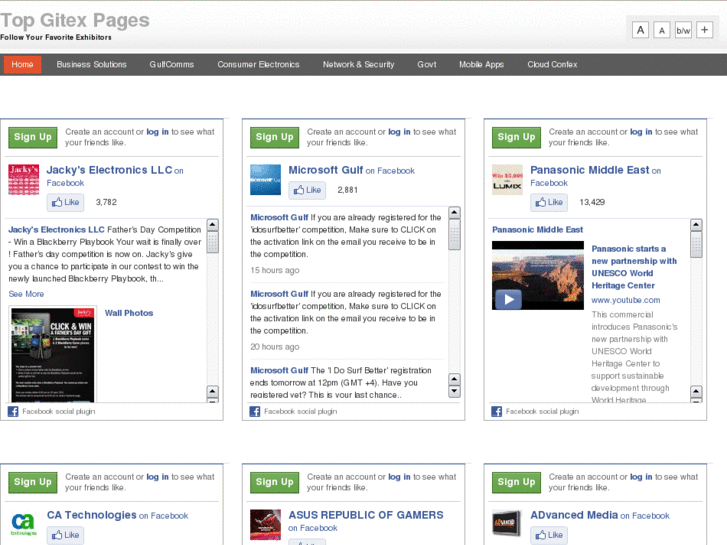Click Microsoft Gulf feed scrollbar thumb
727x545 pixels.
[x=454, y=235]
